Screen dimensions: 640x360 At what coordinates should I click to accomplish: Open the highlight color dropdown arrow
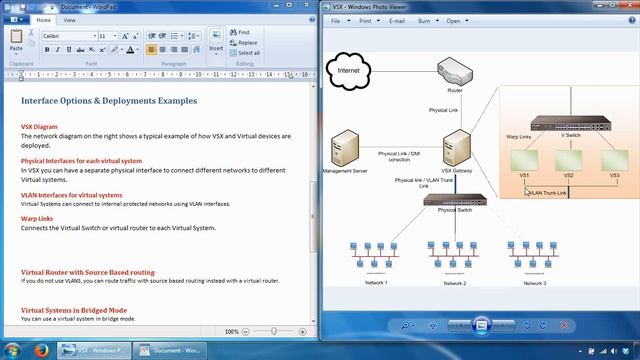coord(121,50)
